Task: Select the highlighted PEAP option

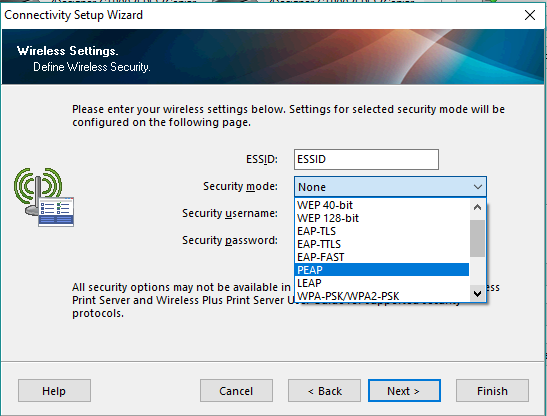Action: pyautogui.click(x=382, y=270)
